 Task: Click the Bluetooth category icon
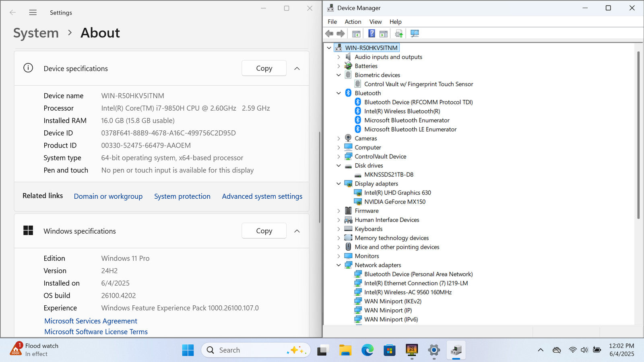(348, 93)
